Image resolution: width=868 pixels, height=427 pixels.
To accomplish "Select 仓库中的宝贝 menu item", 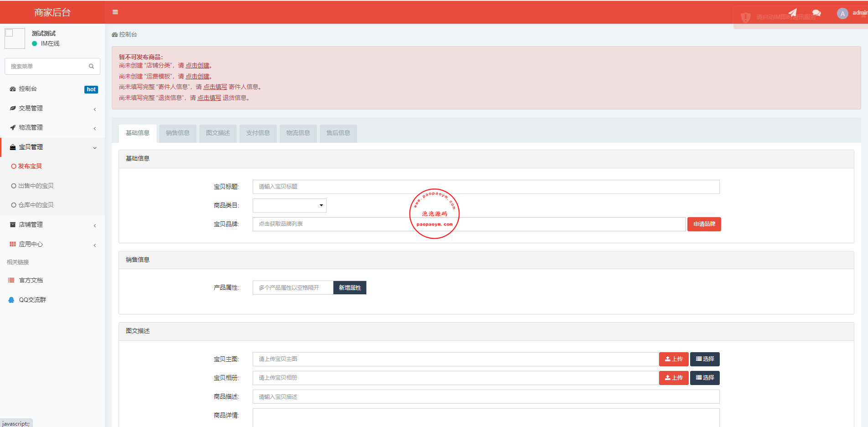I will pos(36,205).
